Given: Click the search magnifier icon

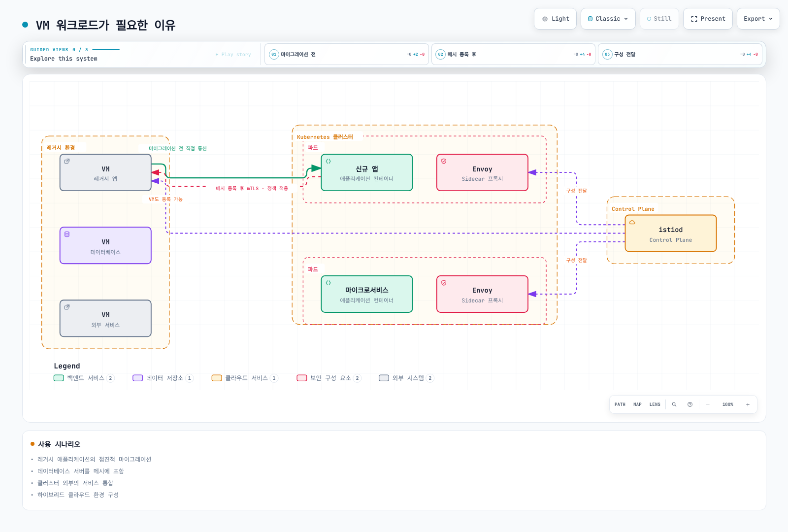Looking at the screenshot, I should [674, 404].
